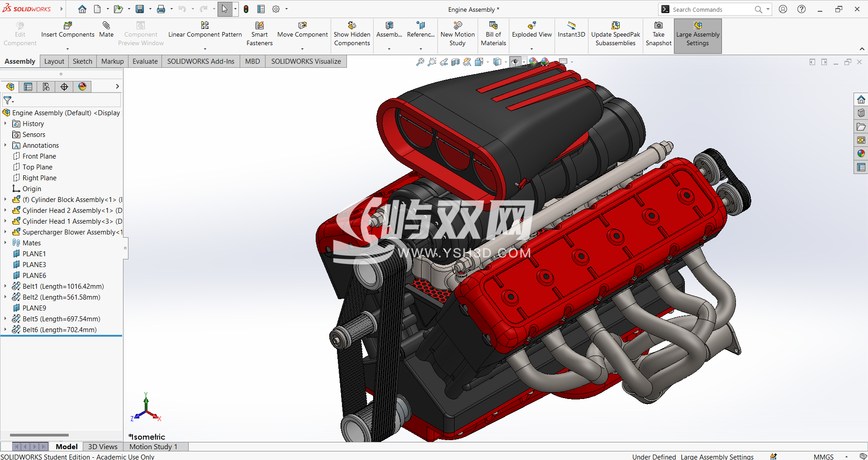Open status bar unit system arrow
868x460 pixels.
pos(846,457)
